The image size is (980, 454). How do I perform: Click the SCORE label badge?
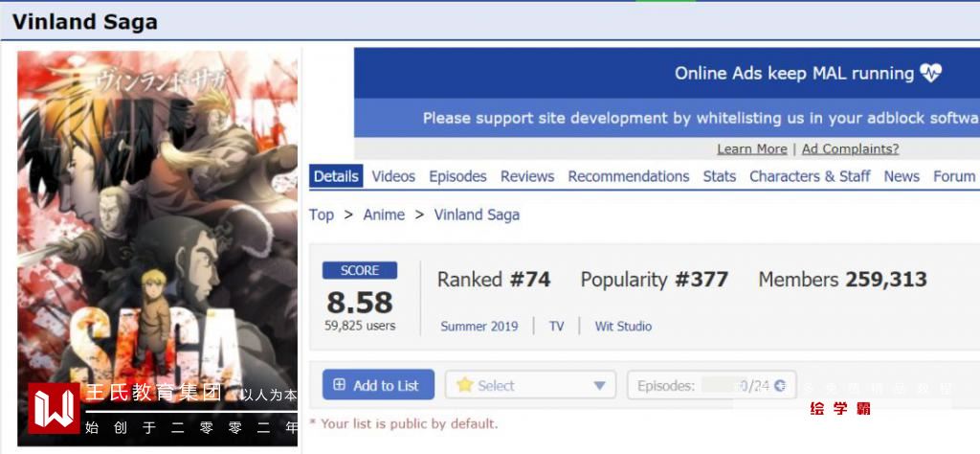tap(360, 271)
